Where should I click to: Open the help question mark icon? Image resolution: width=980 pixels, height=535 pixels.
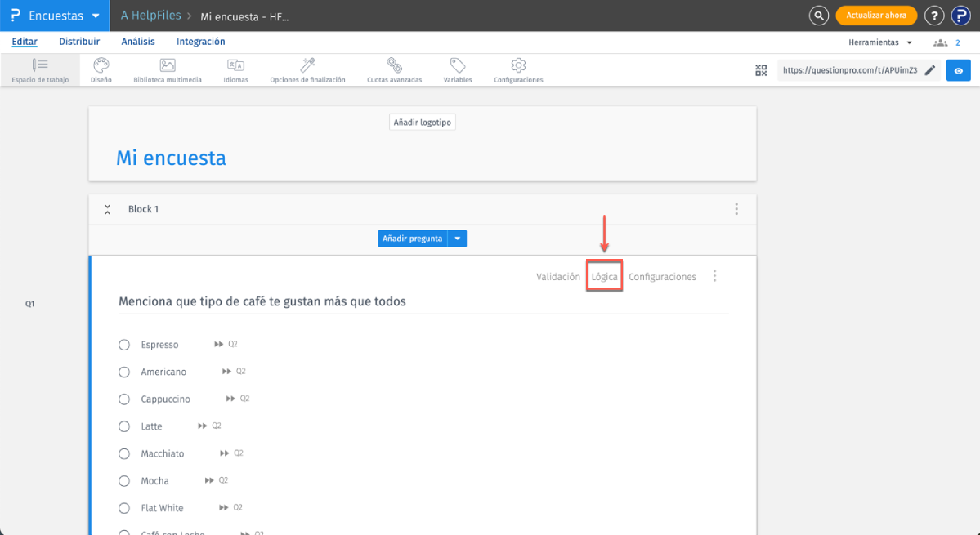coord(933,16)
